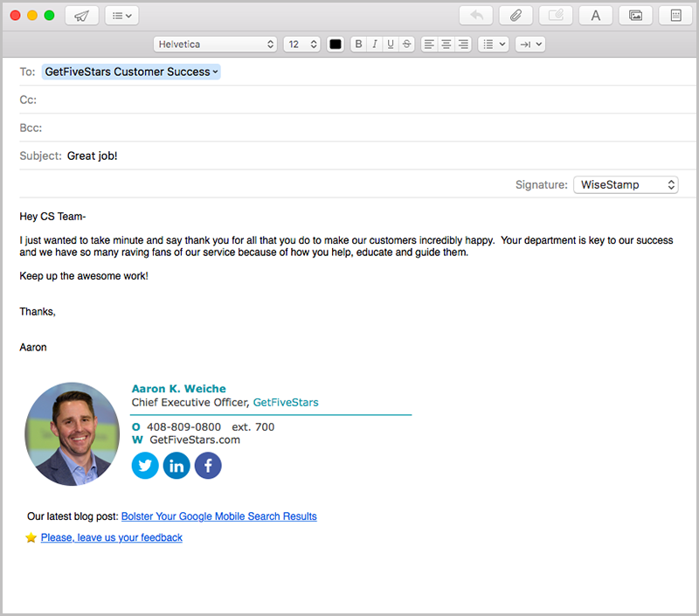
Task: Toggle italic formatting
Action: coord(375,45)
